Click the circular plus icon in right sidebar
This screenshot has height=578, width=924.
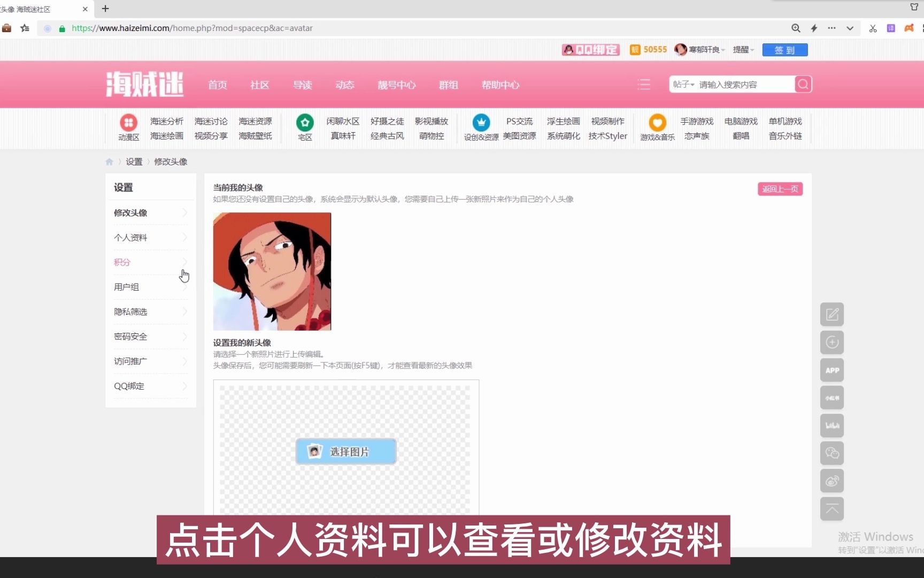point(832,342)
